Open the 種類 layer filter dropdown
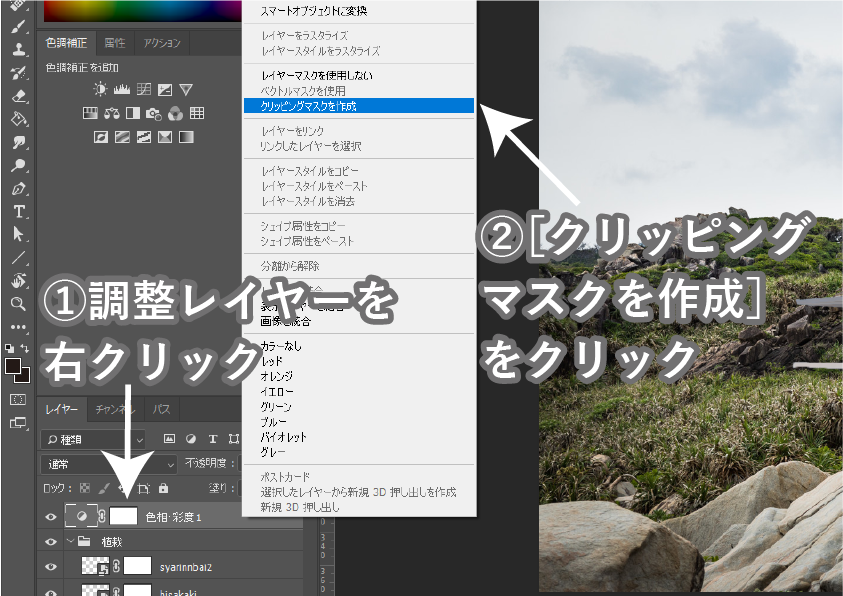 pos(93,440)
